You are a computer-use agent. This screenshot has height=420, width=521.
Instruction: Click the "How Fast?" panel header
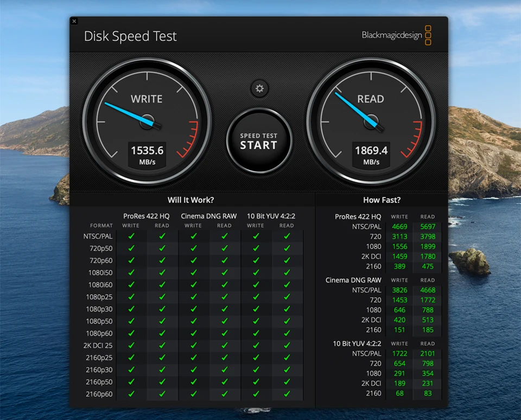click(x=382, y=200)
